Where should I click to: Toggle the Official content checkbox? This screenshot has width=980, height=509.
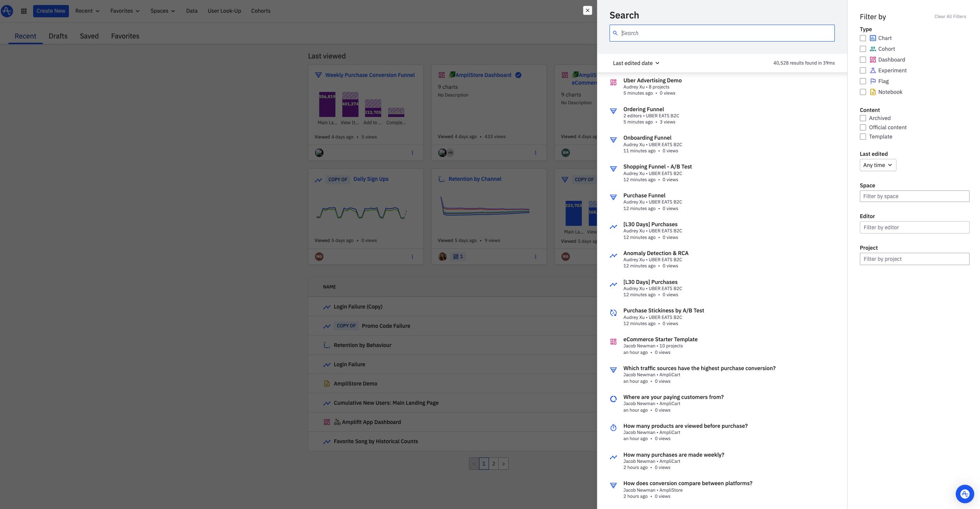[863, 127]
